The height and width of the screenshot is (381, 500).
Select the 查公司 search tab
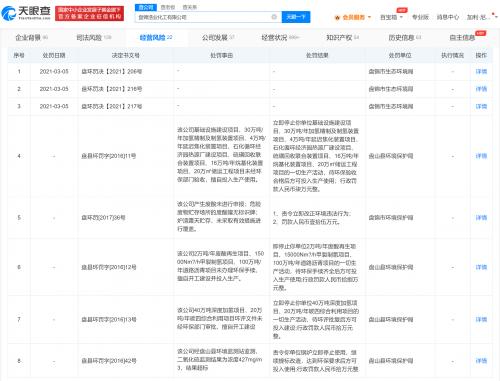(x=146, y=7)
